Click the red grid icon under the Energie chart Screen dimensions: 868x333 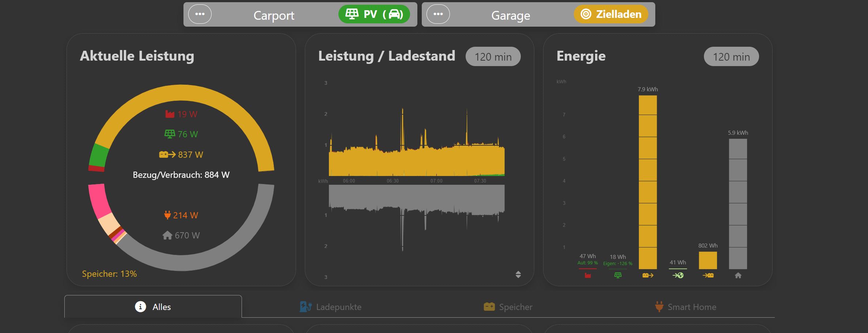click(x=588, y=275)
